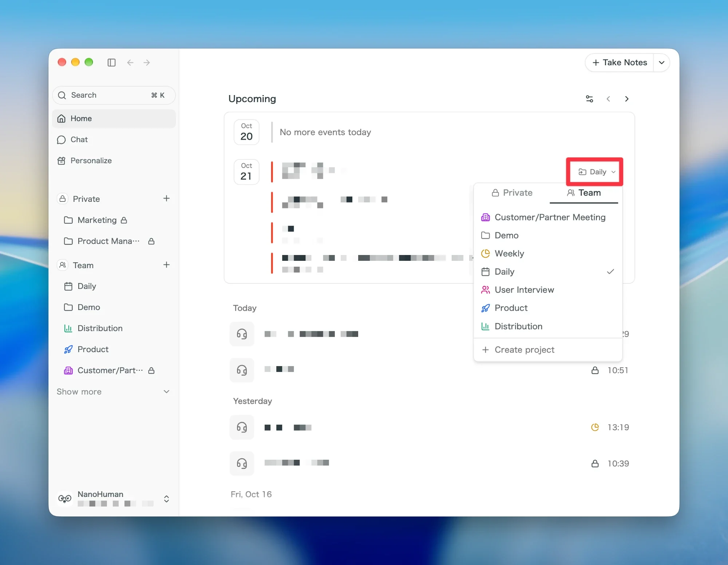728x565 pixels.
Task: Open the Daily team project in sidebar
Action: pos(114,286)
